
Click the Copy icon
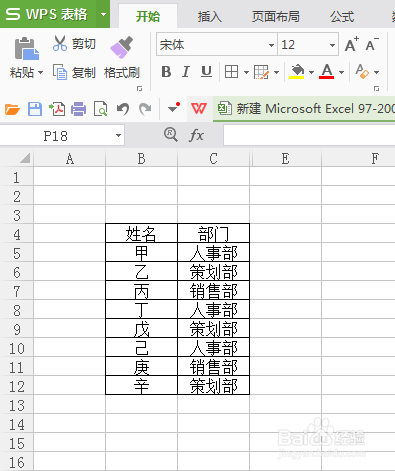point(60,72)
